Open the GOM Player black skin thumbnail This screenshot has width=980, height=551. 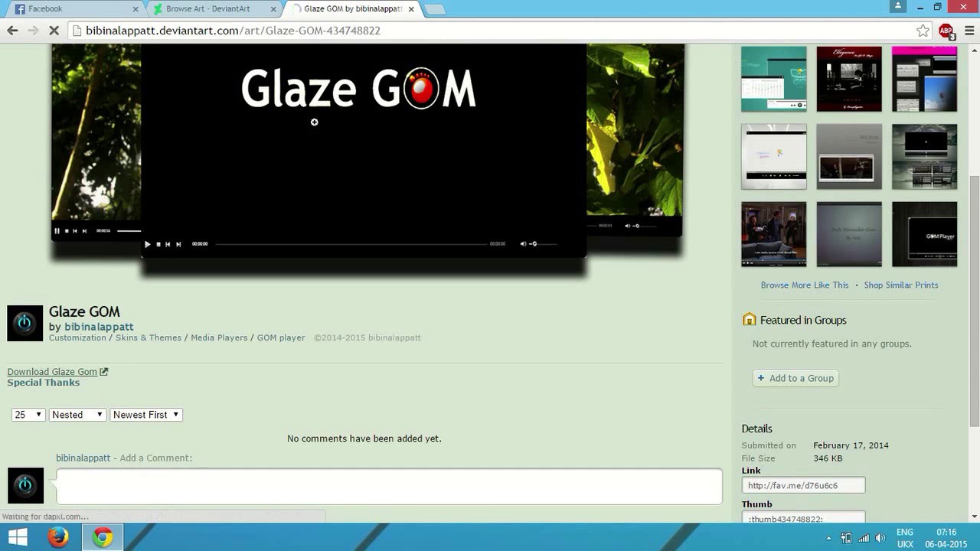[x=924, y=234]
